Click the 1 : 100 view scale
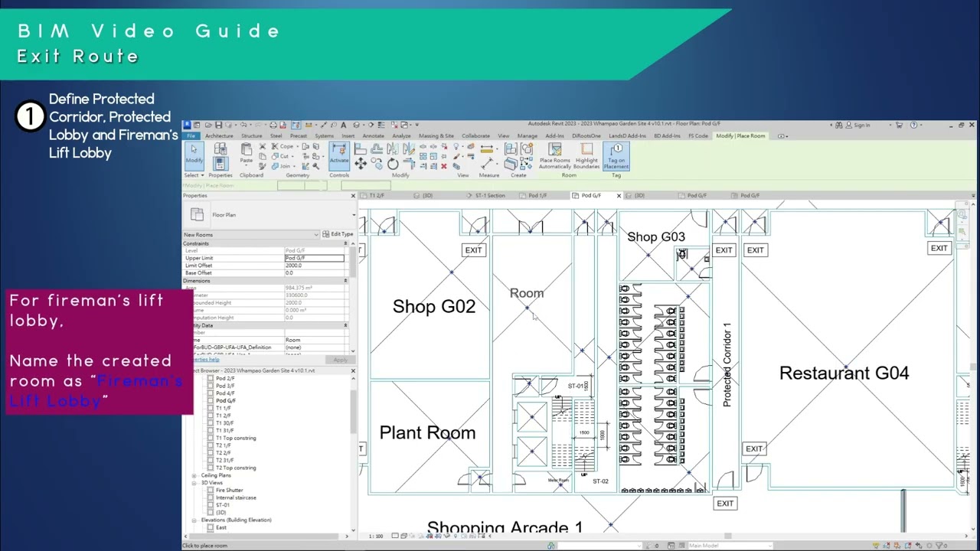This screenshot has width=980, height=551. pyautogui.click(x=376, y=536)
